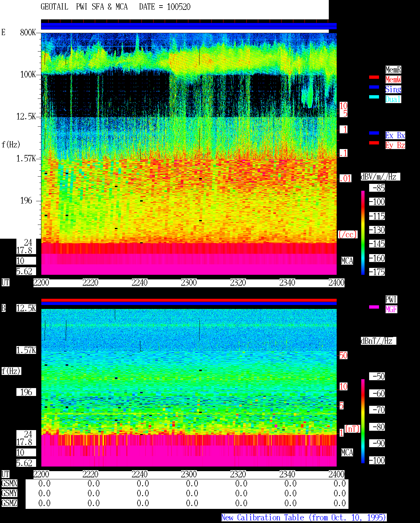Click the GSMX row label

coord(9,483)
